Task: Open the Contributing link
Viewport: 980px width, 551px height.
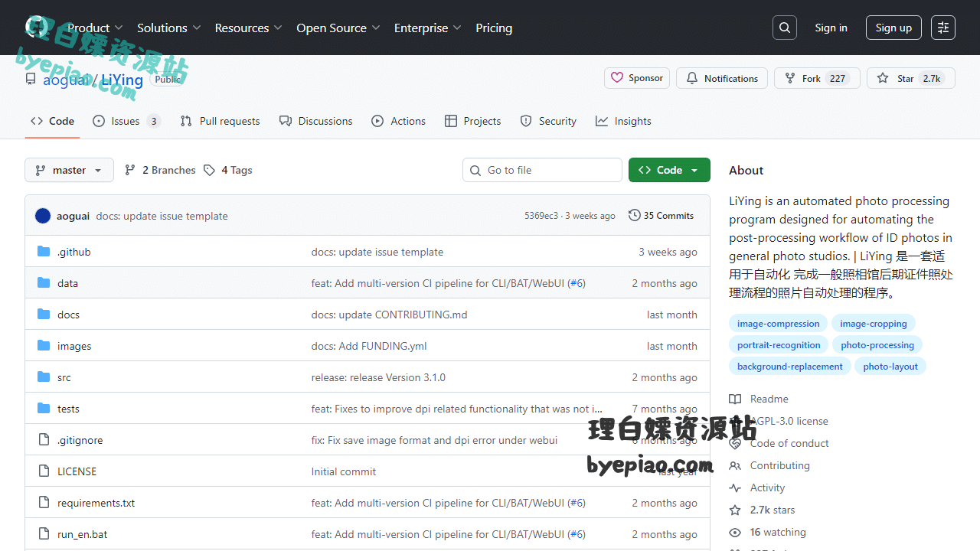Action: [769, 465]
